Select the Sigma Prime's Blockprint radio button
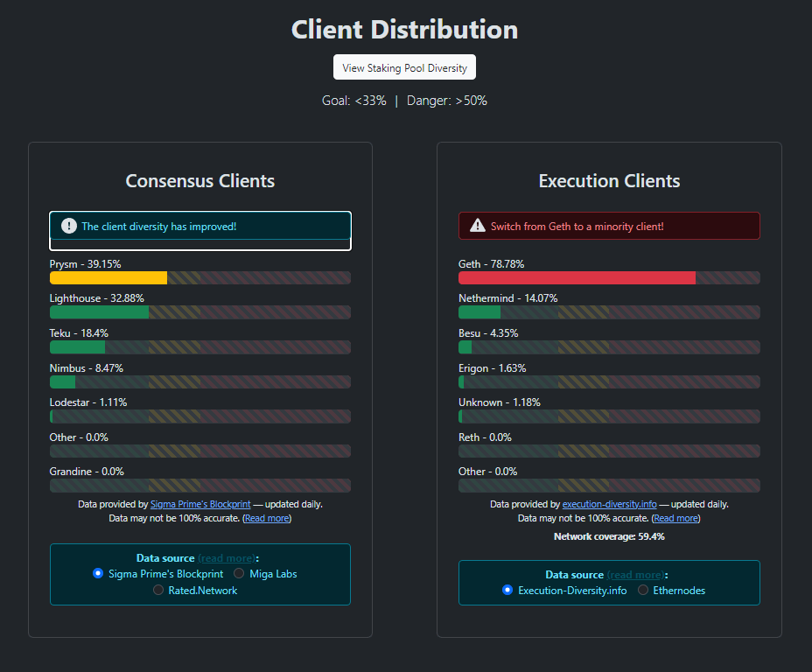 point(98,573)
